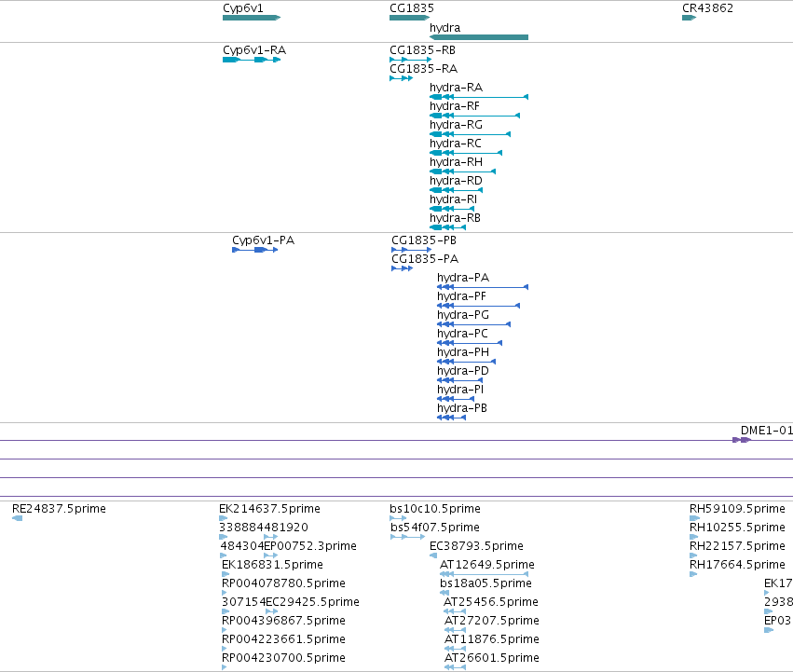Click the purple DME1-01 feature glyph
This screenshot has width=793, height=672.
click(x=742, y=440)
